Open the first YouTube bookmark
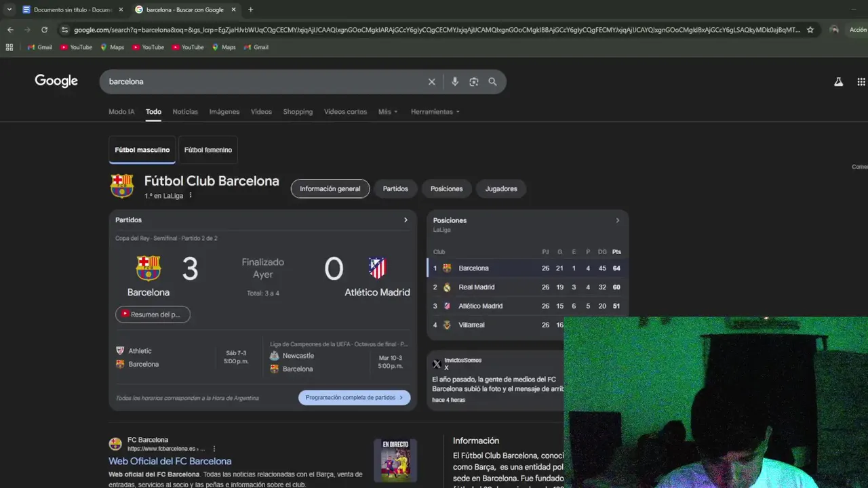Image resolution: width=868 pixels, height=488 pixels. pos(77,47)
